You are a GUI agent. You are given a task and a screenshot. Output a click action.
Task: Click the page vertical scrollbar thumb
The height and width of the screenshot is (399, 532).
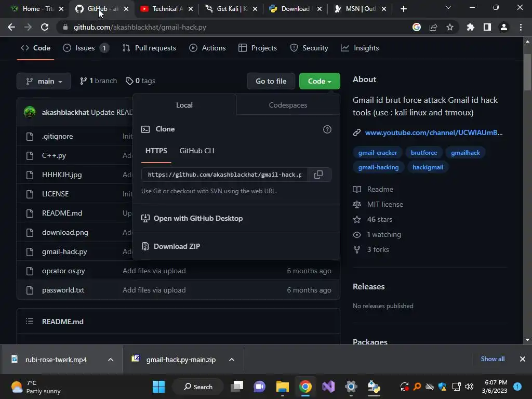[x=527, y=72]
